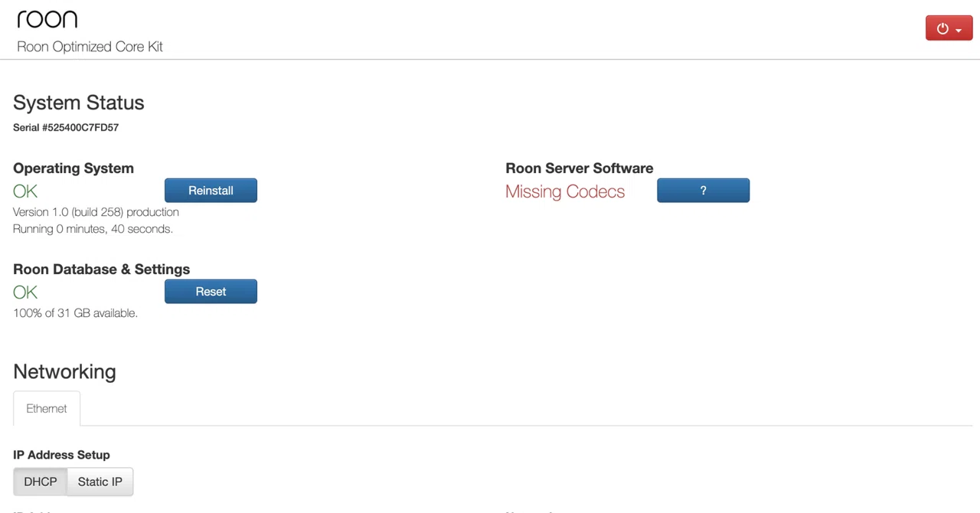
Task: Reset the Roon database and settings
Action: point(211,292)
